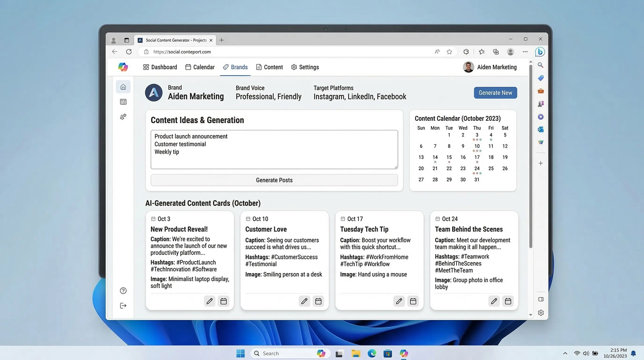Select the Home icon in the app sidebar
The height and width of the screenshot is (360, 644).
(x=123, y=87)
